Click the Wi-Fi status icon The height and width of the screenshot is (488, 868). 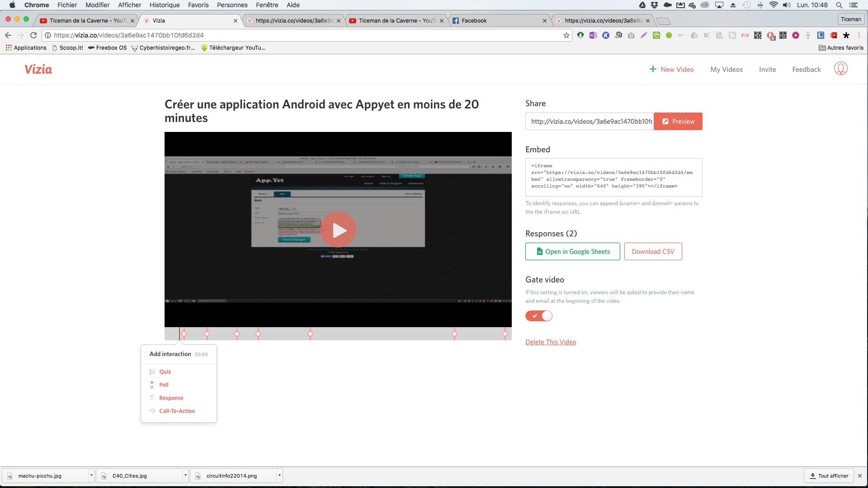(x=774, y=5)
